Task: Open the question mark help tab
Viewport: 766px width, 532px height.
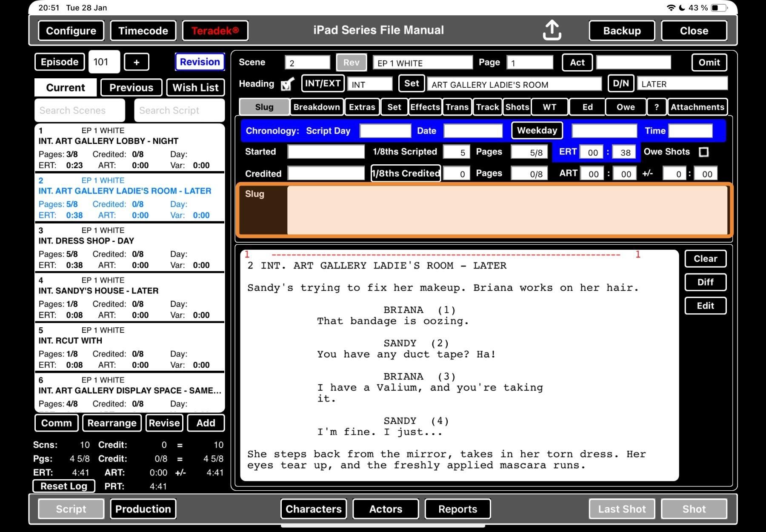Action: click(x=657, y=107)
